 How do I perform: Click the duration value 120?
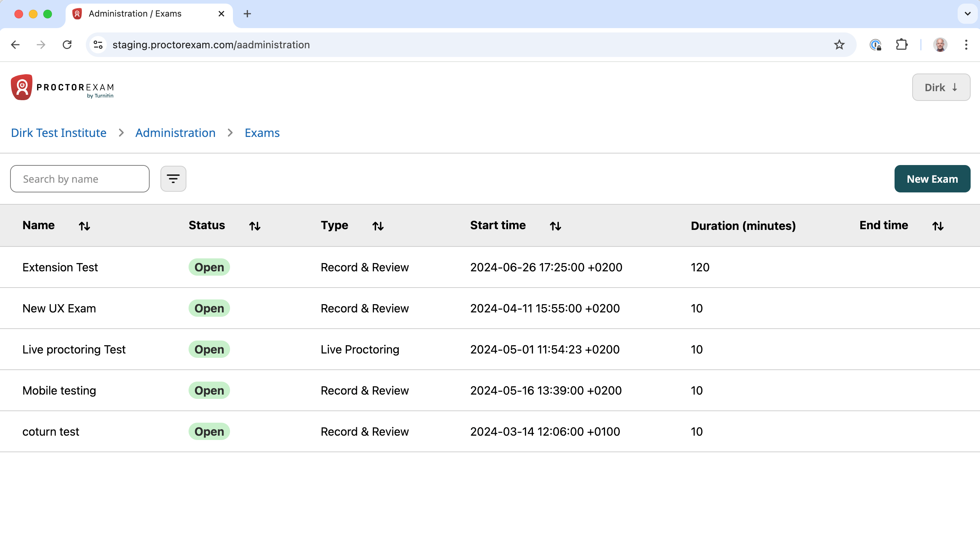pyautogui.click(x=700, y=267)
